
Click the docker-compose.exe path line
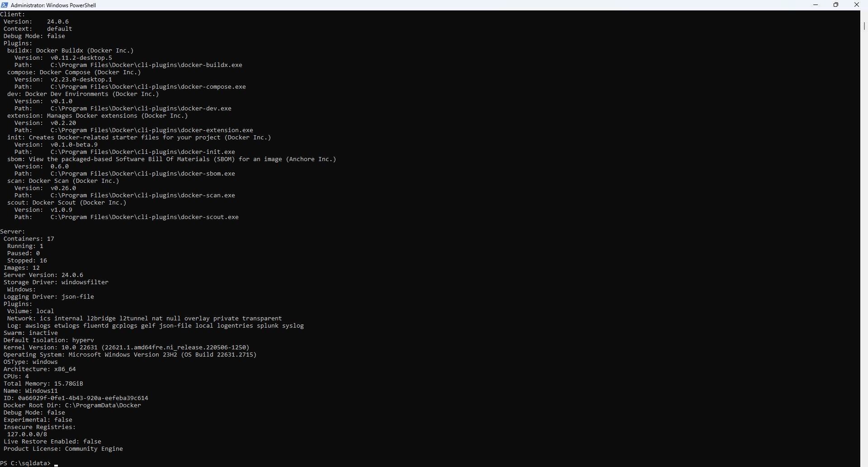[x=130, y=87]
